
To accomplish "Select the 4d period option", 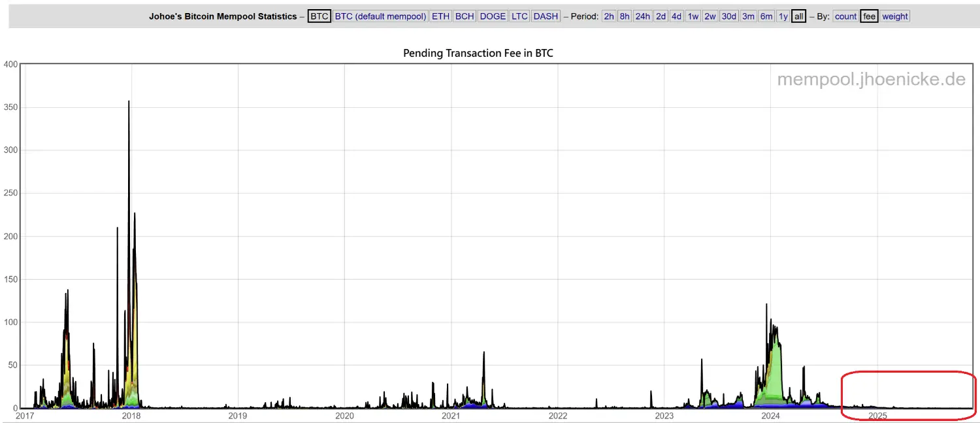I will click(x=676, y=16).
